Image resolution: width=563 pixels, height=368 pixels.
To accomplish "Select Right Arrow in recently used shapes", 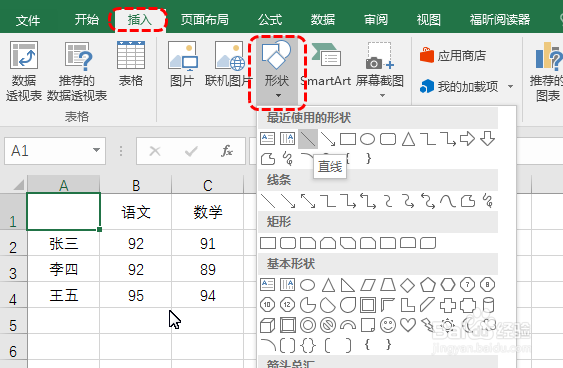I will coord(467,139).
